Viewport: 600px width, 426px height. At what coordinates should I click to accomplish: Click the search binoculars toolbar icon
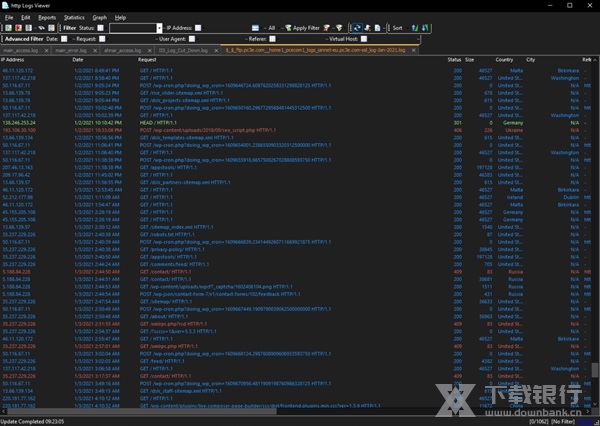(x=41, y=28)
